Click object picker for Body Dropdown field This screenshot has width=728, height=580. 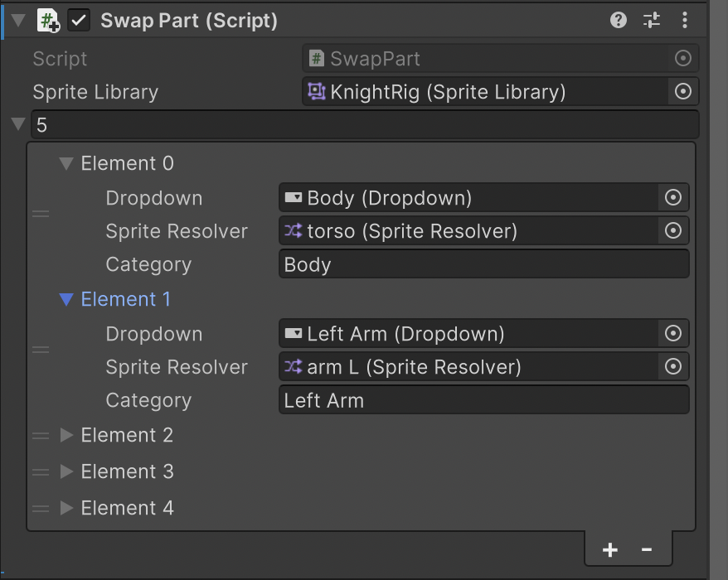click(673, 198)
